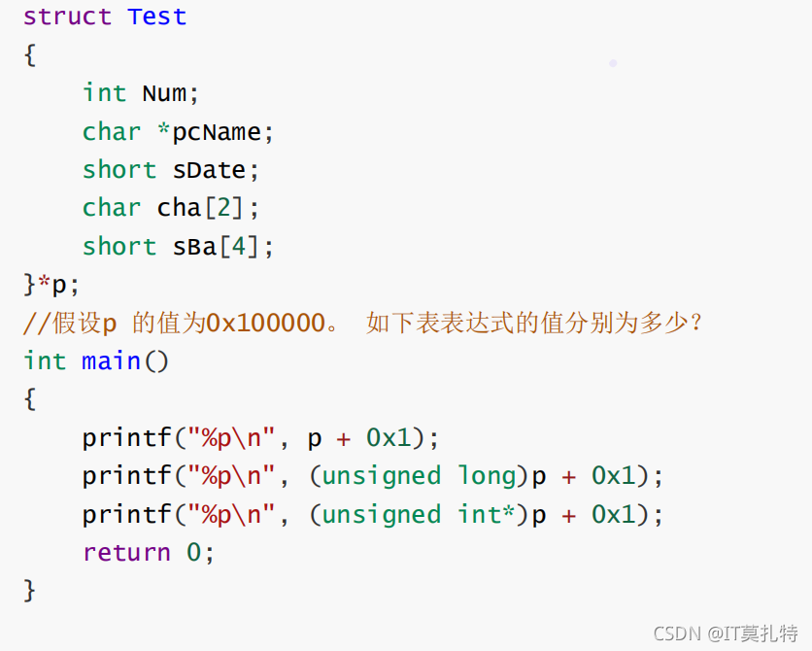Click the orange Chinese comment line
This screenshot has height=651, width=812.
(362, 324)
